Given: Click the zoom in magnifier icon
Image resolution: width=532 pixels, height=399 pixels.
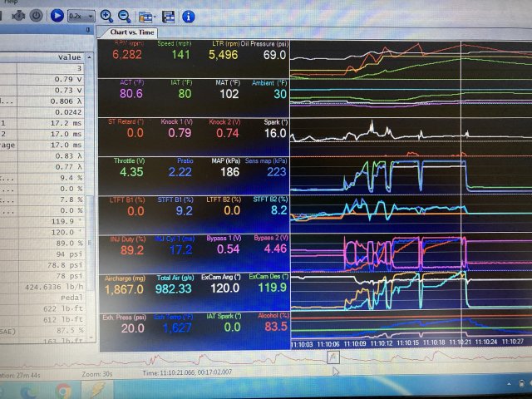Looking at the screenshot, I should click(106, 15).
